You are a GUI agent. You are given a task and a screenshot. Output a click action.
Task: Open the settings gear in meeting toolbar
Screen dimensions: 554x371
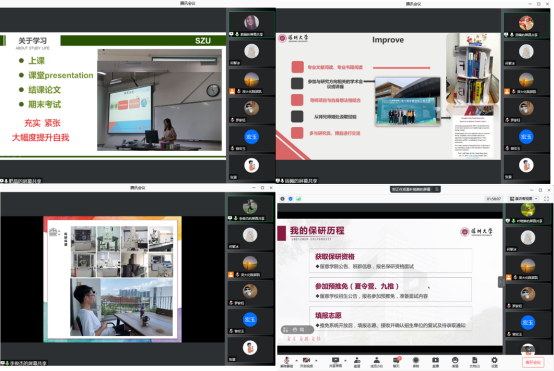pos(494,361)
